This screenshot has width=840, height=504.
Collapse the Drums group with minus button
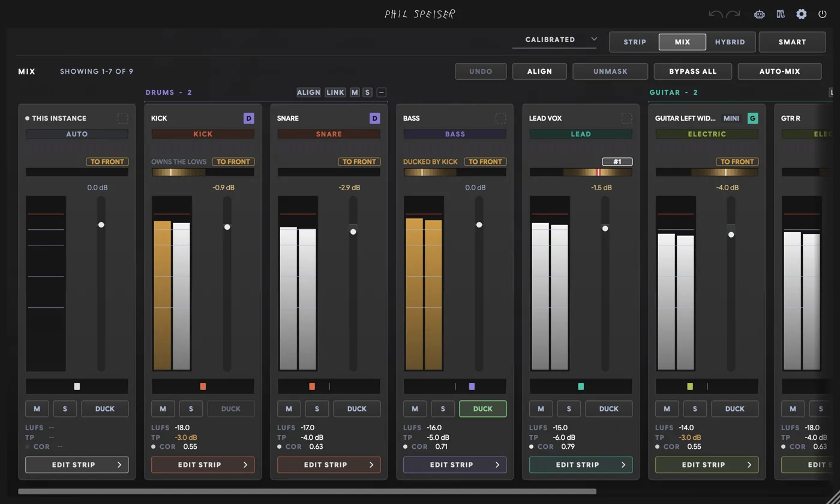pyautogui.click(x=382, y=92)
